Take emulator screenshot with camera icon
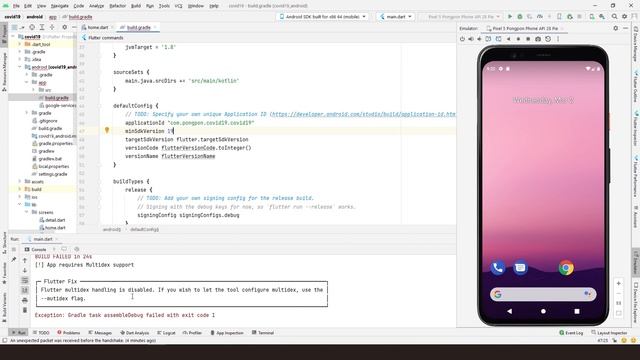Image resolution: width=640 pixels, height=360 pixels. tap(538, 39)
